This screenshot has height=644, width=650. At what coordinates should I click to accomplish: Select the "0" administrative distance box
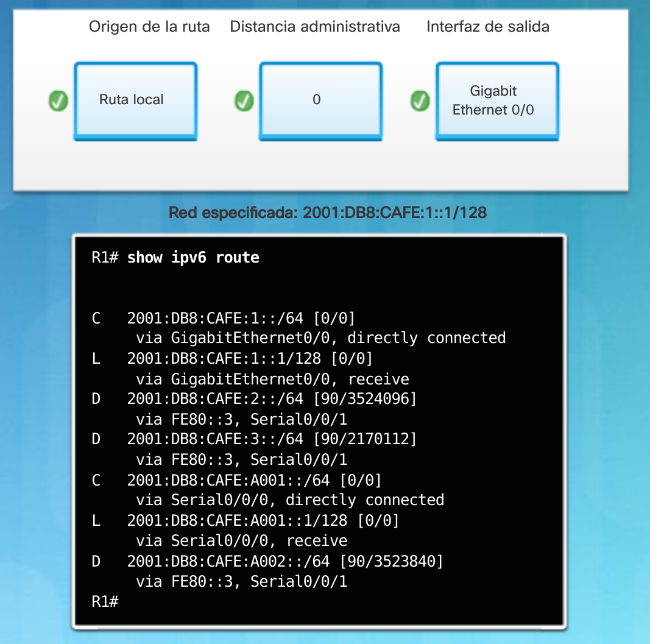click(x=320, y=101)
